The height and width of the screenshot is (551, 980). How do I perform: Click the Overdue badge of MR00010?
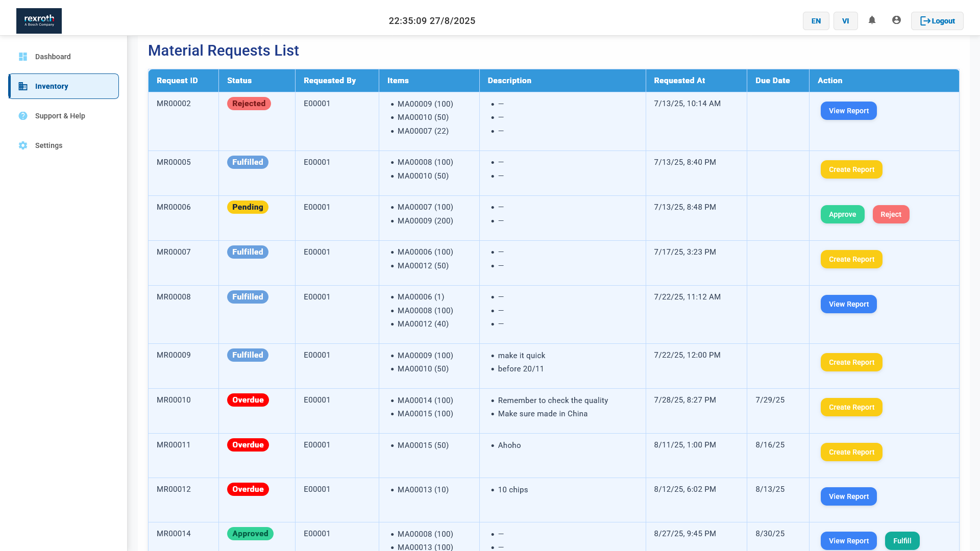(x=248, y=400)
